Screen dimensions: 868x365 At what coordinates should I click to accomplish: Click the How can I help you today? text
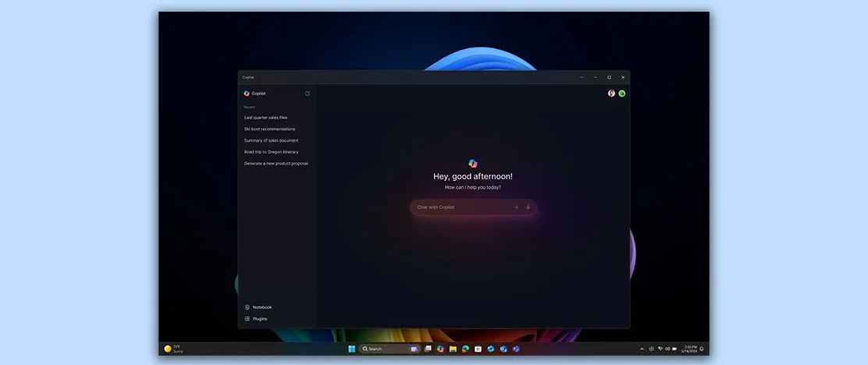tap(473, 187)
